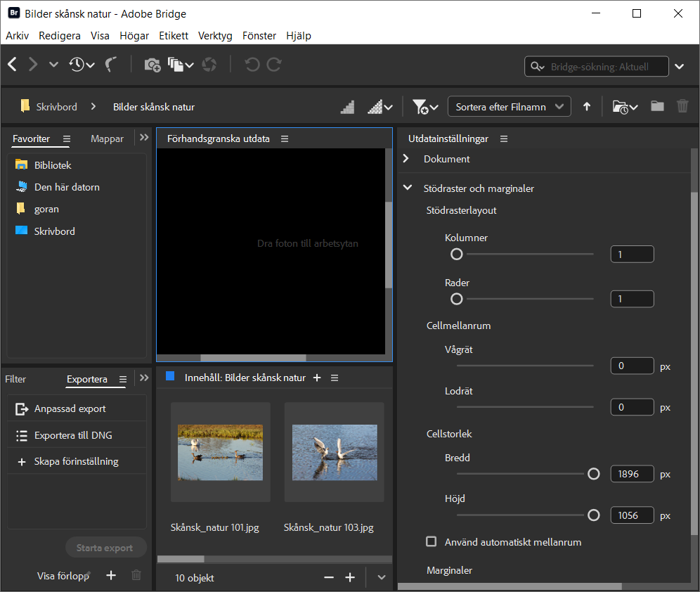Screen dimensions: 700x592
Task: Click the Bredd value input field
Action: click(632, 474)
